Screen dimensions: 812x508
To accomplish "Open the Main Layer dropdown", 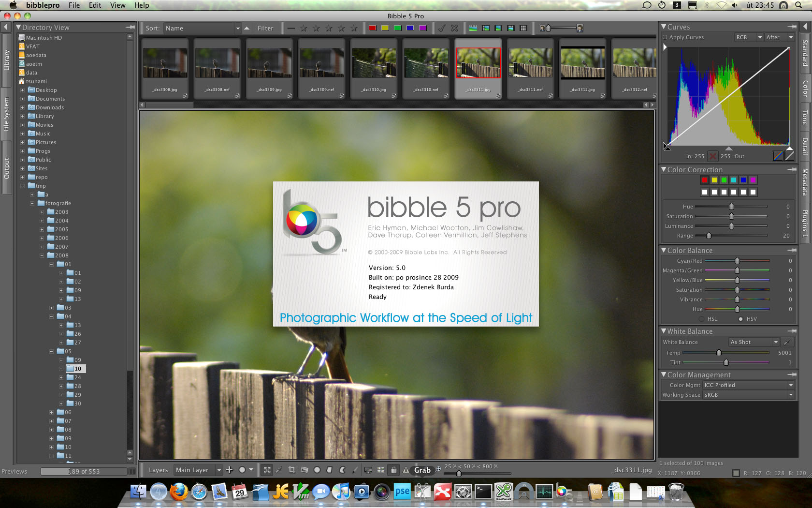I will (198, 470).
